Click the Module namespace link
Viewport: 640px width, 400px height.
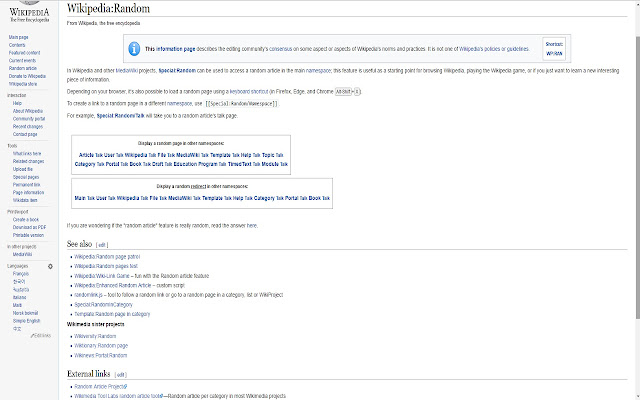pyautogui.click(x=270, y=164)
